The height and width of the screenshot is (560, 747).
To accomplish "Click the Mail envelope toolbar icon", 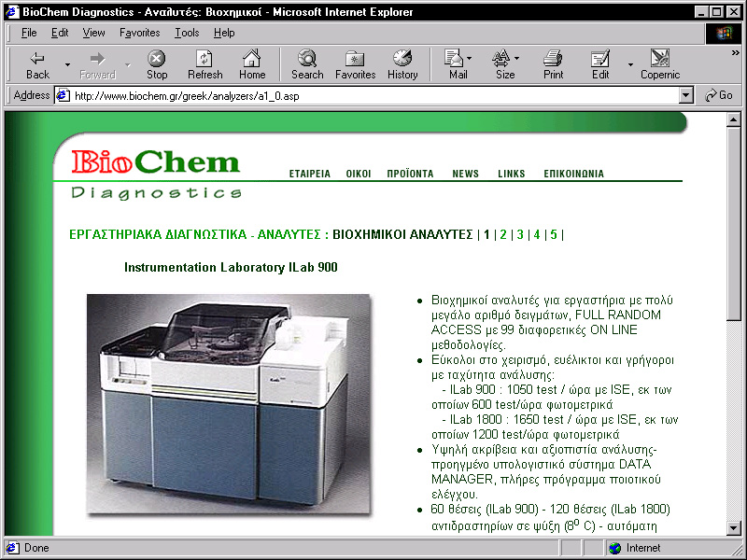I will pyautogui.click(x=454, y=65).
